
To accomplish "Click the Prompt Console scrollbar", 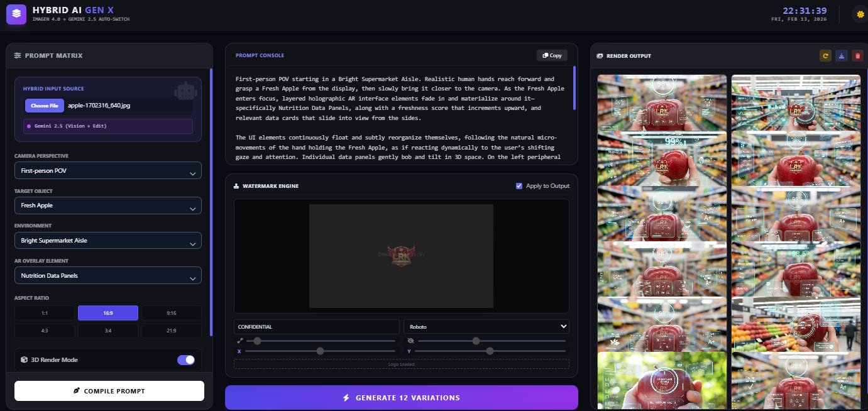I will tap(574, 88).
